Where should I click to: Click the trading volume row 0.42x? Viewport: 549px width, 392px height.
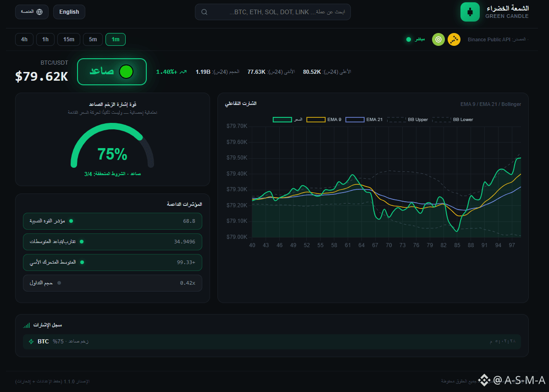[112, 283]
